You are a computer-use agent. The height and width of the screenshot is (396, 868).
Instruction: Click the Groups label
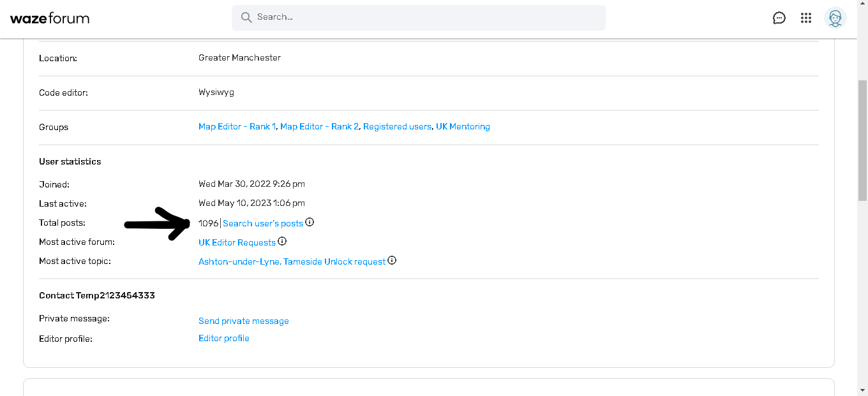tap(54, 127)
